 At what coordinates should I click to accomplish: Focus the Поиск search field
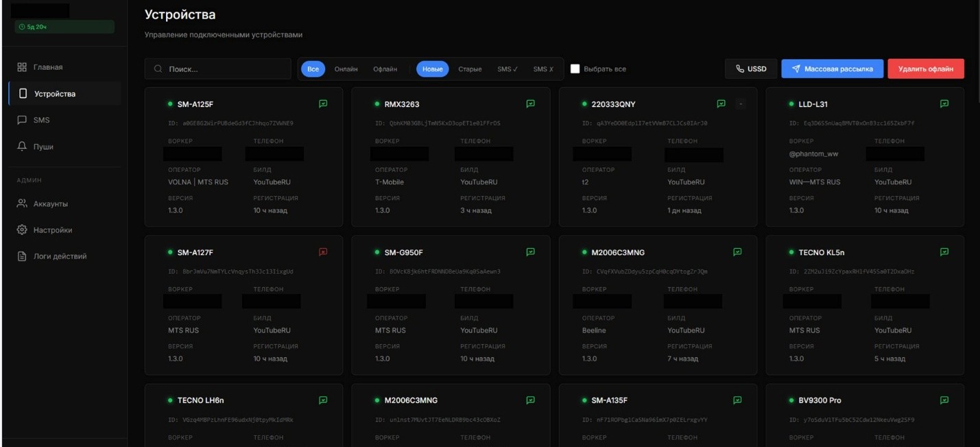click(218, 69)
